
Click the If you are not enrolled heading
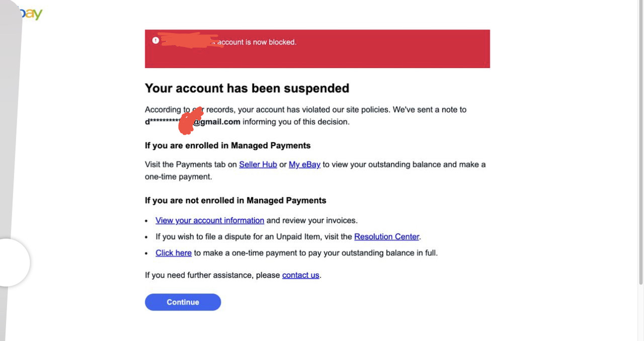coord(235,200)
